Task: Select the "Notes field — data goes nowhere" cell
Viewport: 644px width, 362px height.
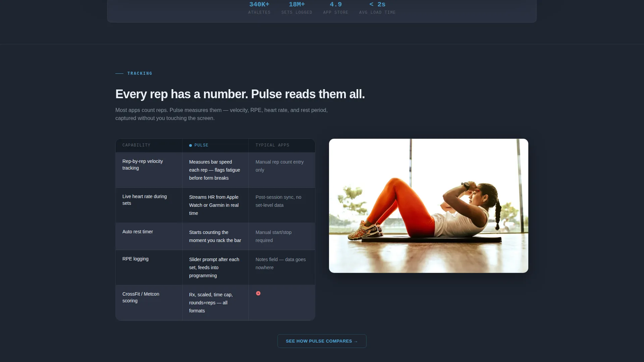Action: (282, 267)
